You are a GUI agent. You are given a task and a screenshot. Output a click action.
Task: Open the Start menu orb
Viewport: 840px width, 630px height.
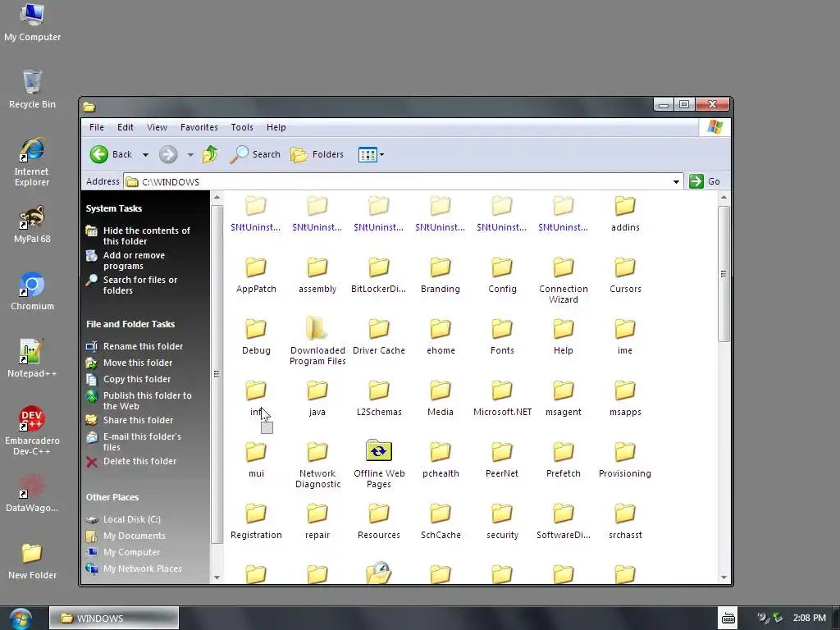[21, 619]
